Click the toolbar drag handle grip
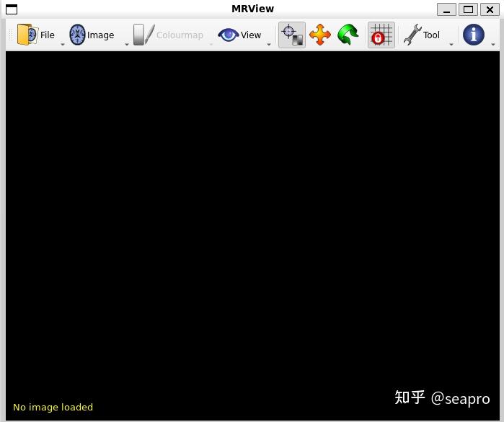This screenshot has height=422, width=504. click(x=11, y=35)
